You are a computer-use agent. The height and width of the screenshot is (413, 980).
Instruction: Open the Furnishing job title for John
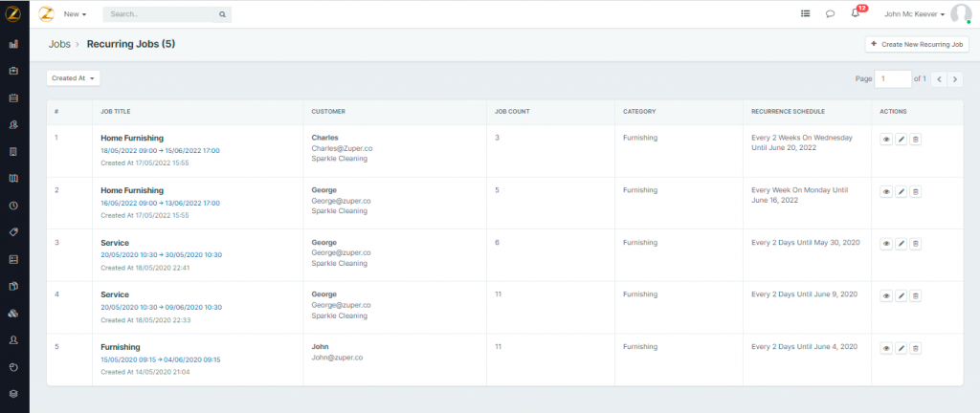point(120,347)
